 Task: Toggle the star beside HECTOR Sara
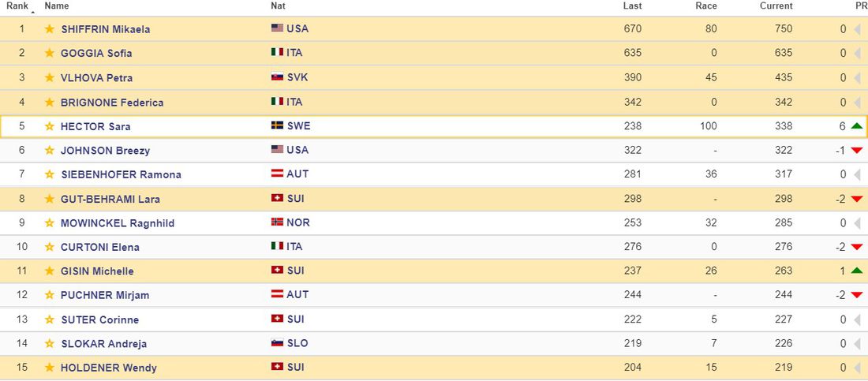(50, 126)
